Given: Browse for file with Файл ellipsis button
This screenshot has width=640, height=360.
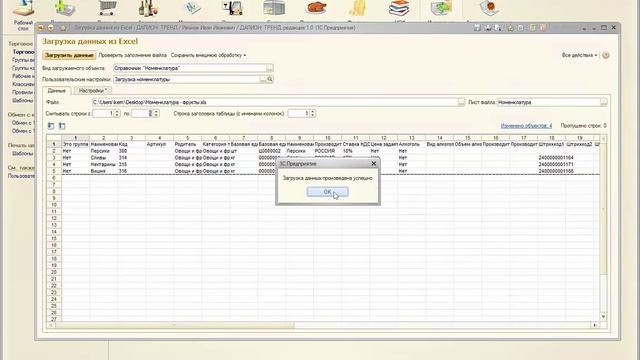Looking at the screenshot, I should click(461, 102).
